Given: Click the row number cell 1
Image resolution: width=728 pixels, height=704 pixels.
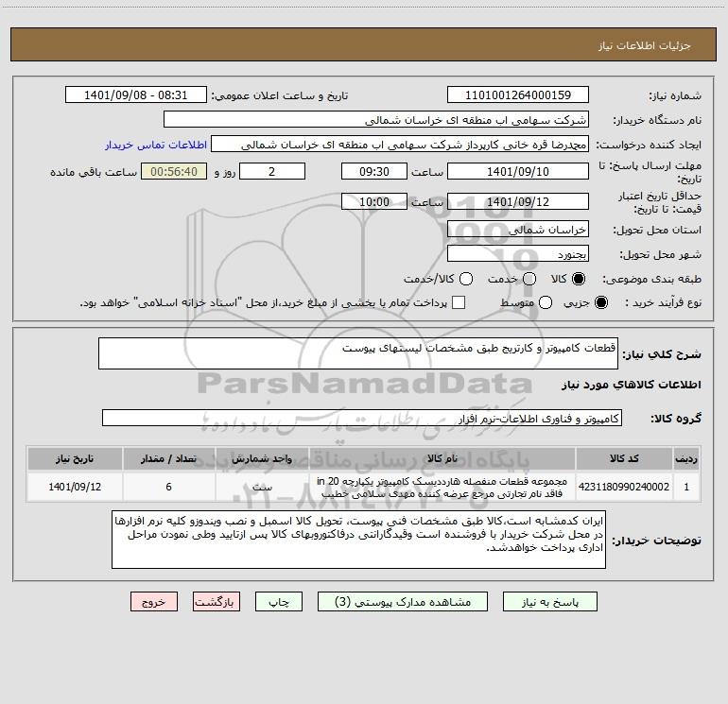Looking at the screenshot, I should point(686,487).
